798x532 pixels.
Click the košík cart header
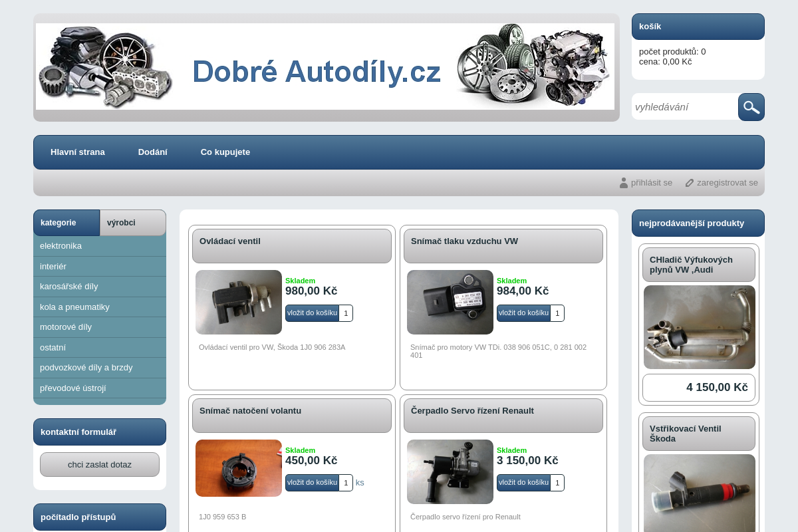pos(698,27)
